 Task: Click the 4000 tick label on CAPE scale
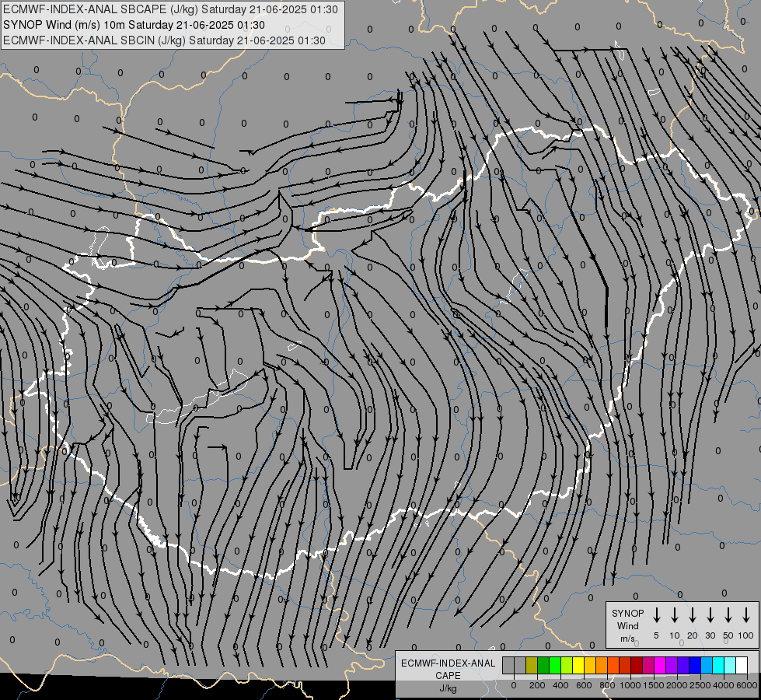point(724,685)
